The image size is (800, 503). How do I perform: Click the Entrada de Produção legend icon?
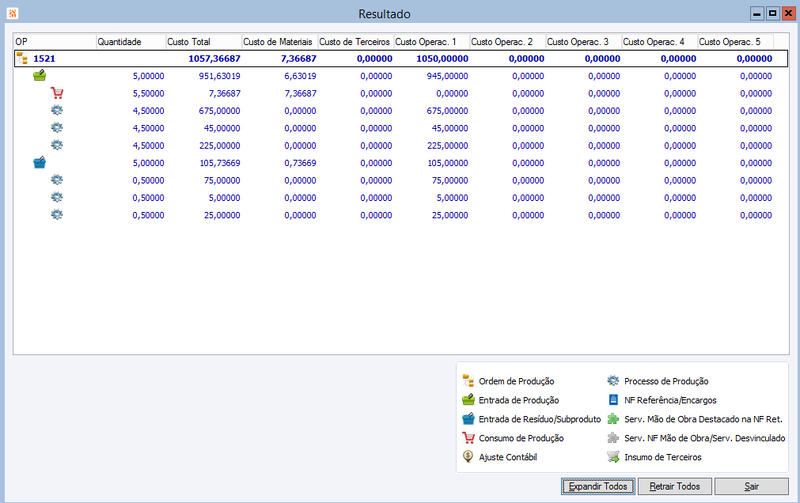click(468, 399)
